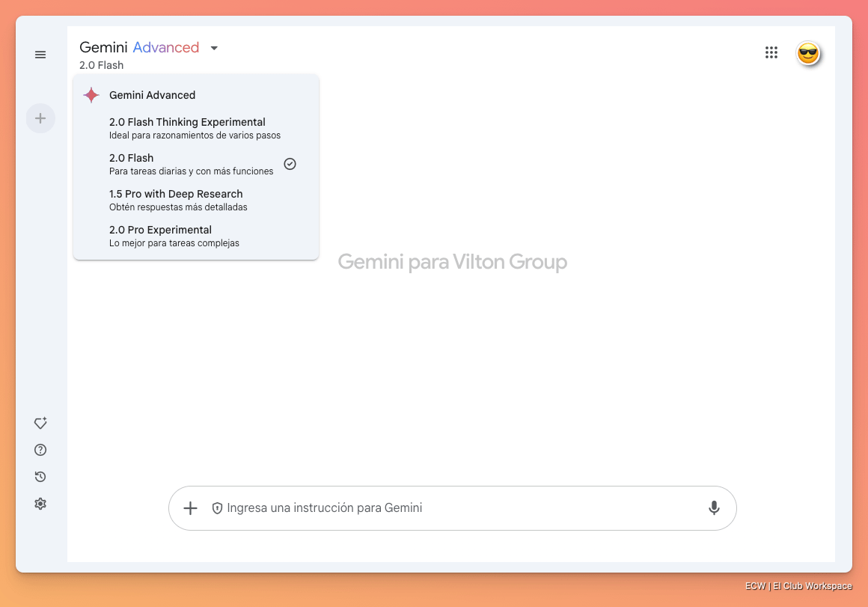Click the 'Gemini para Vilton Group' heading
The height and width of the screenshot is (607, 868).
[452, 261]
